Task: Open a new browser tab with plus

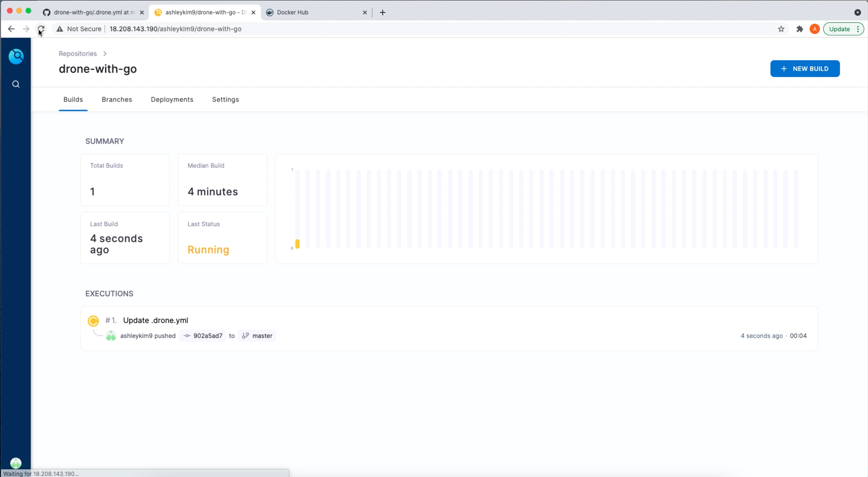Action: point(382,12)
